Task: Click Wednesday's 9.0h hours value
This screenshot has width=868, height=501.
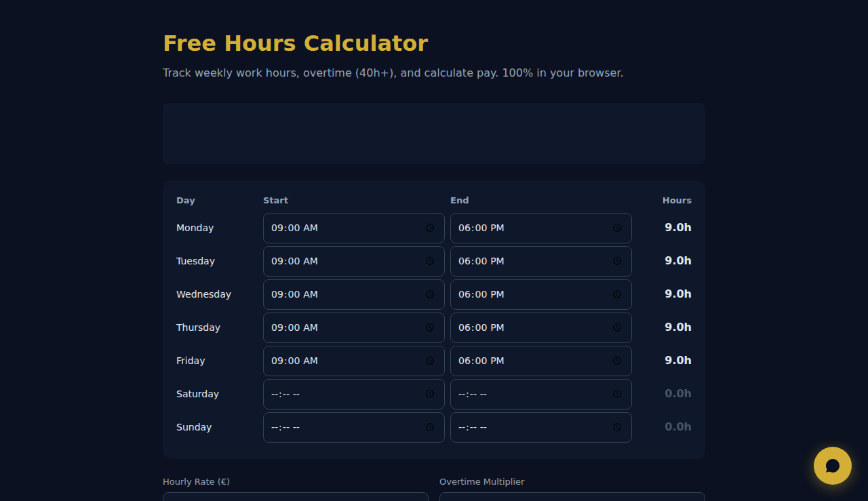Action: pos(678,294)
